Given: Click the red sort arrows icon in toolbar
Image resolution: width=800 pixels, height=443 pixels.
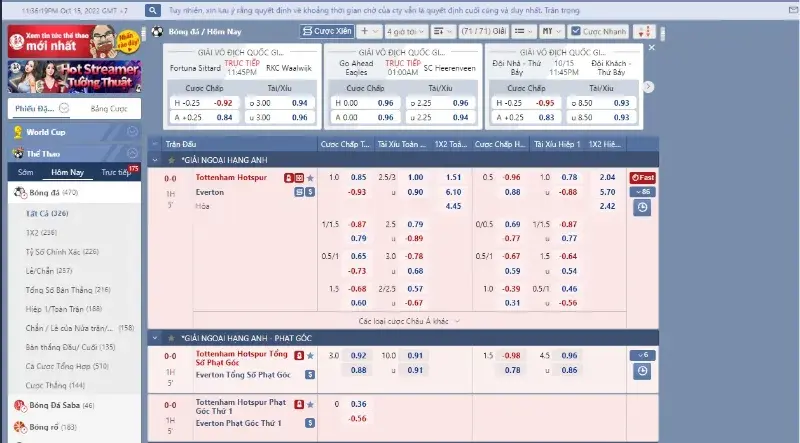Looking at the screenshot, I should coord(644,32).
